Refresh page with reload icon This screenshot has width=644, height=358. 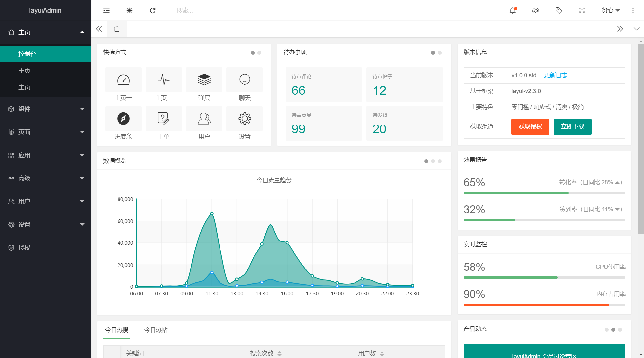[153, 11]
